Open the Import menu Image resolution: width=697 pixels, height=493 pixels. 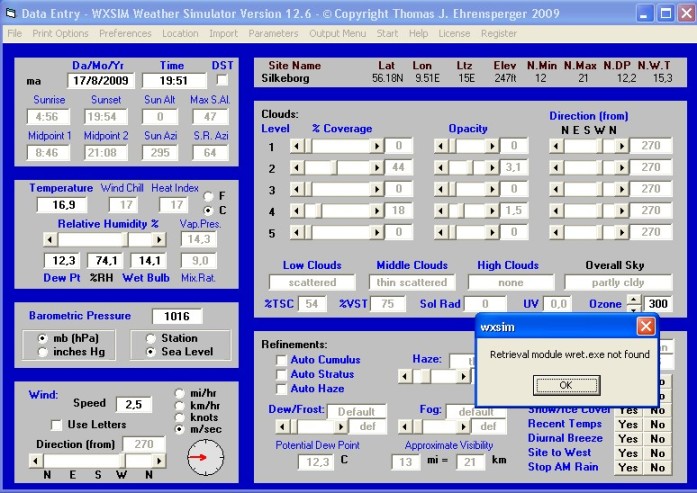pos(223,33)
